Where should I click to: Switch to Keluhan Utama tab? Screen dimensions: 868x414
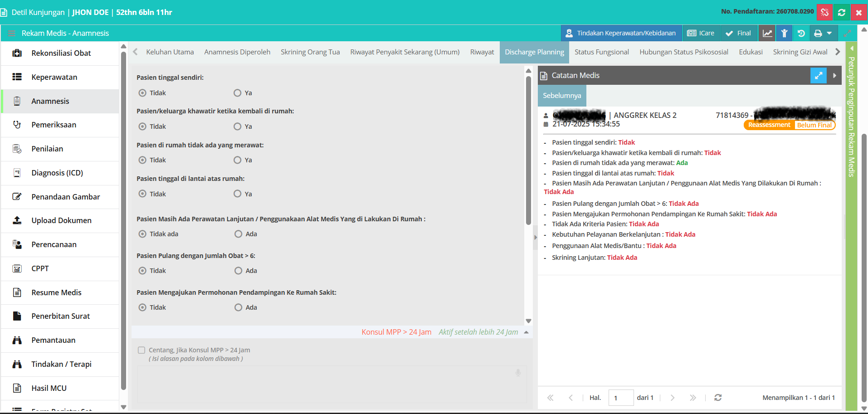pyautogui.click(x=170, y=52)
